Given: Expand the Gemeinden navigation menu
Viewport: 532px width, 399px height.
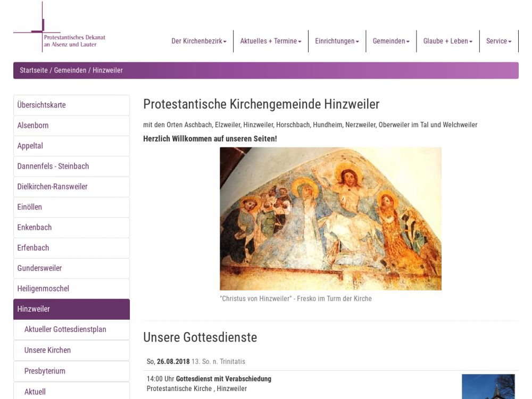Looking at the screenshot, I should click(x=391, y=41).
